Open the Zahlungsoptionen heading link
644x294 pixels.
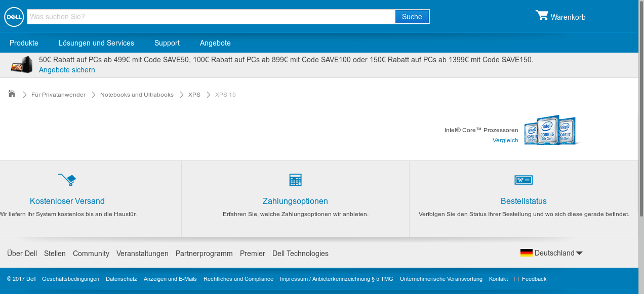click(x=295, y=201)
